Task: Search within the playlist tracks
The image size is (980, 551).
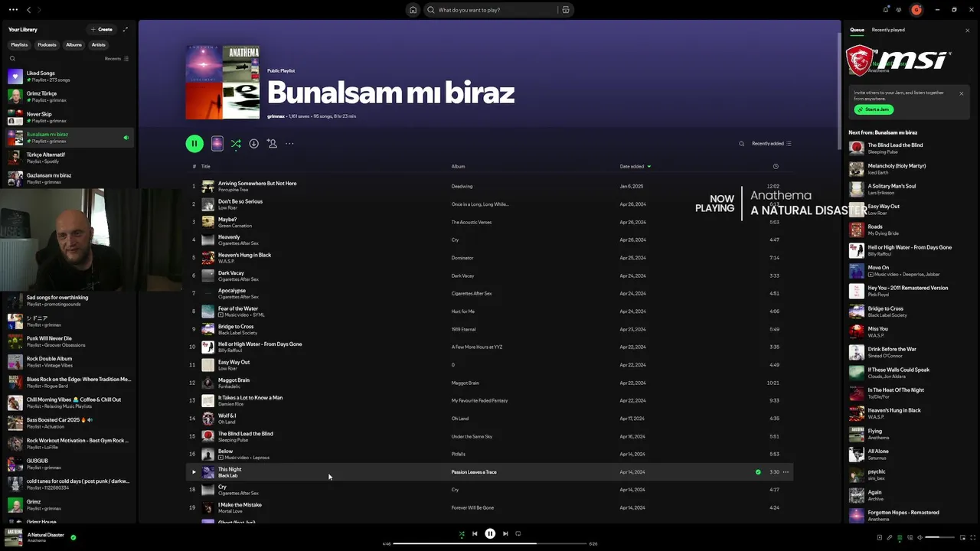Action: tap(741, 144)
